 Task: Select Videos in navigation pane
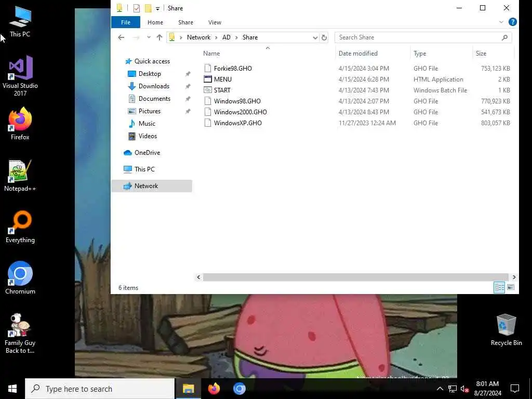148,136
